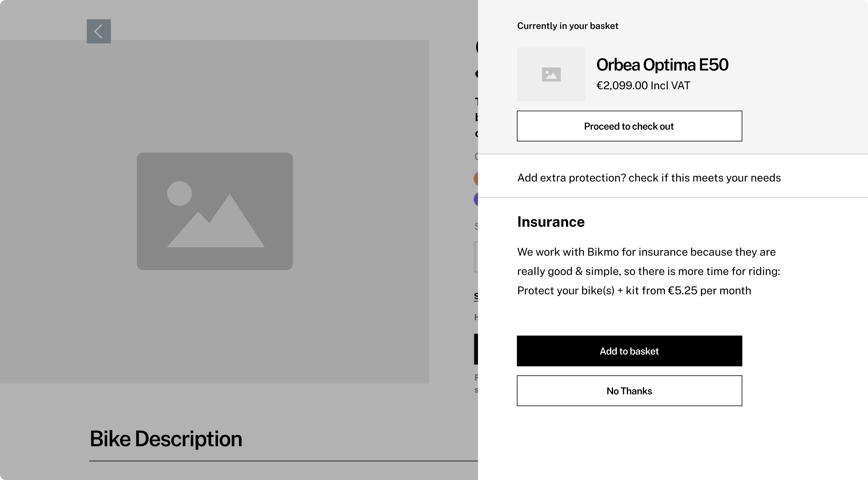Click the Bike Description heading

(166, 438)
